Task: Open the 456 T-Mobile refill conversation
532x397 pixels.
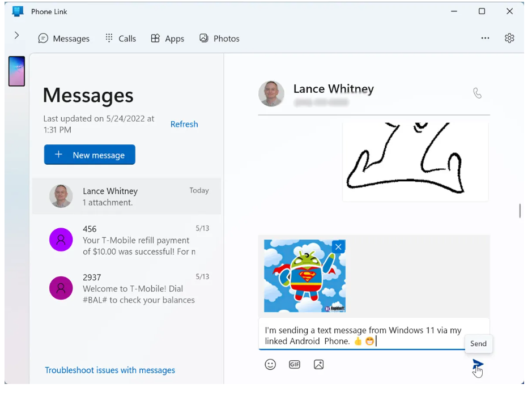Action: [126, 240]
